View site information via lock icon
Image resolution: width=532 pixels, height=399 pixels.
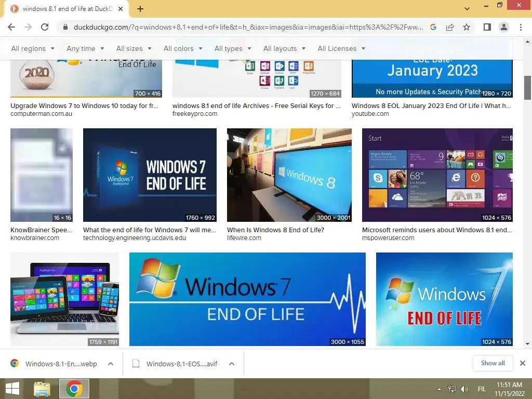click(65, 27)
